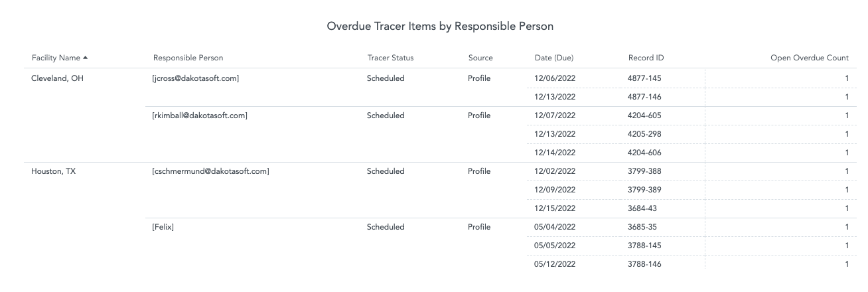Select the Cleveland, OH facility cell

[x=58, y=78]
